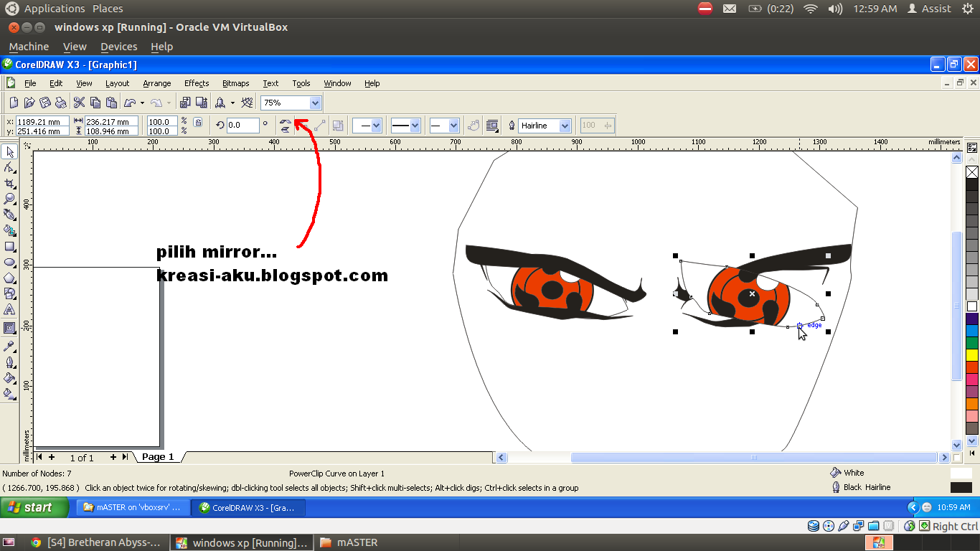Select the Crop tool
The width and height of the screenshot is (980, 551).
coord(9,184)
